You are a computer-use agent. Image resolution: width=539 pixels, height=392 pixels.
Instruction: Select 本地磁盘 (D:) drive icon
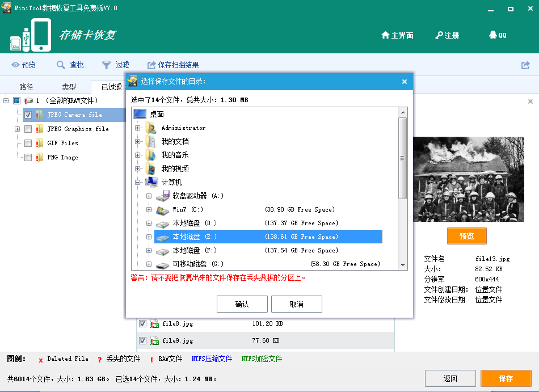coord(162,224)
